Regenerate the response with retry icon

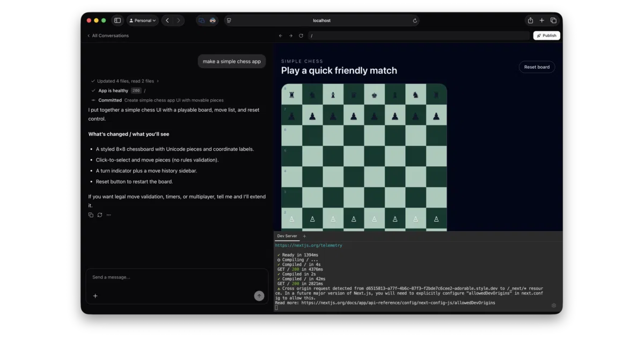pos(100,215)
